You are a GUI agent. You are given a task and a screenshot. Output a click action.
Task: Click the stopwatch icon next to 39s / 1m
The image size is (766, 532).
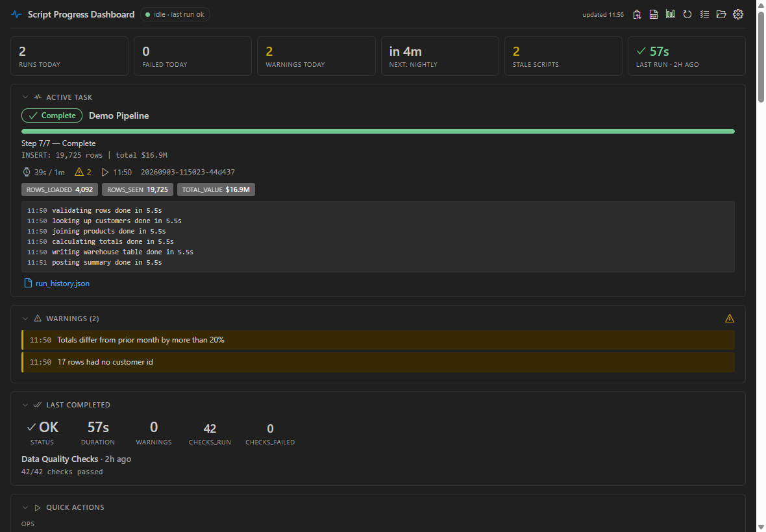tap(27, 172)
